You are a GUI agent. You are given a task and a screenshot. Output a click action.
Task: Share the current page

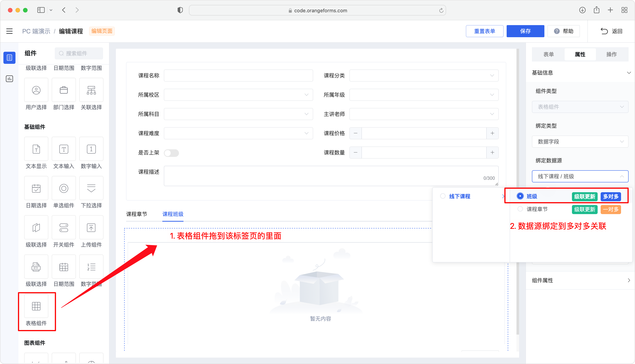tap(596, 10)
